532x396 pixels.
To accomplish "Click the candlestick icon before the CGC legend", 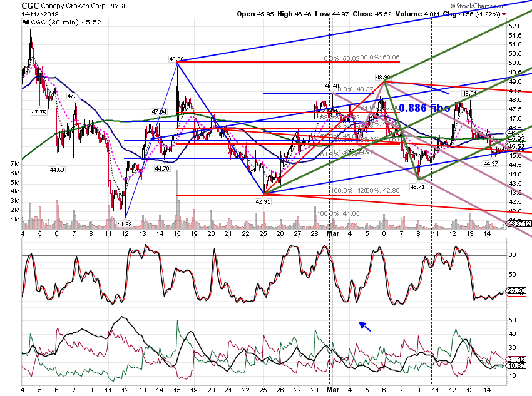I will 26,22.
